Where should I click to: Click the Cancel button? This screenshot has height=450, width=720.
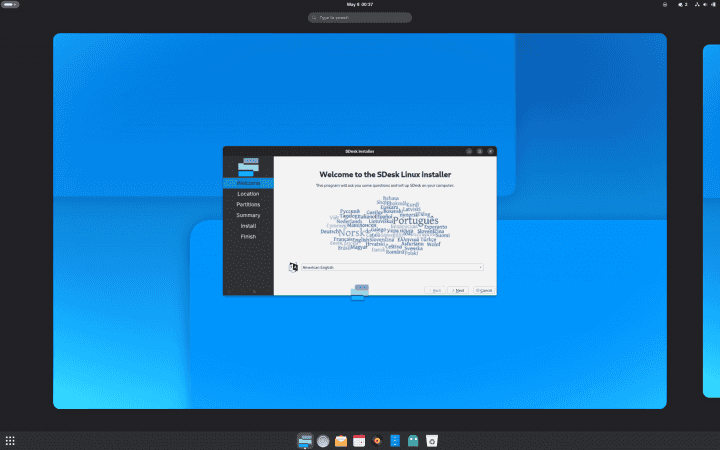484,290
